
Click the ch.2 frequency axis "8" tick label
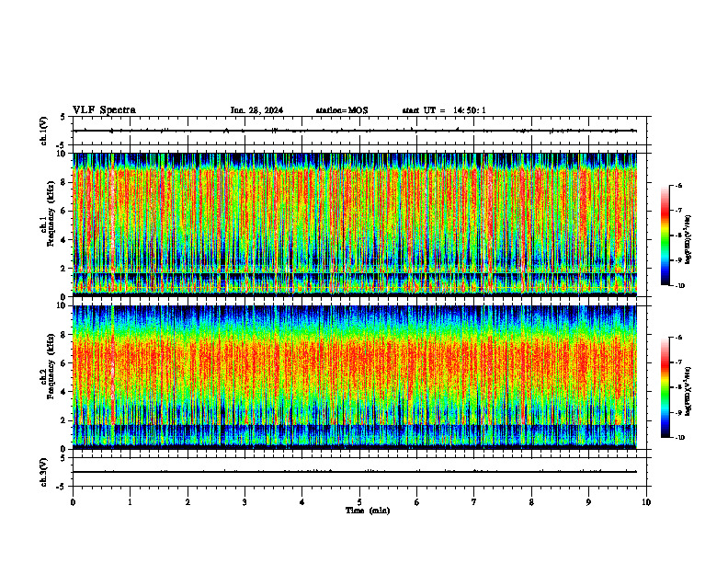(x=64, y=335)
